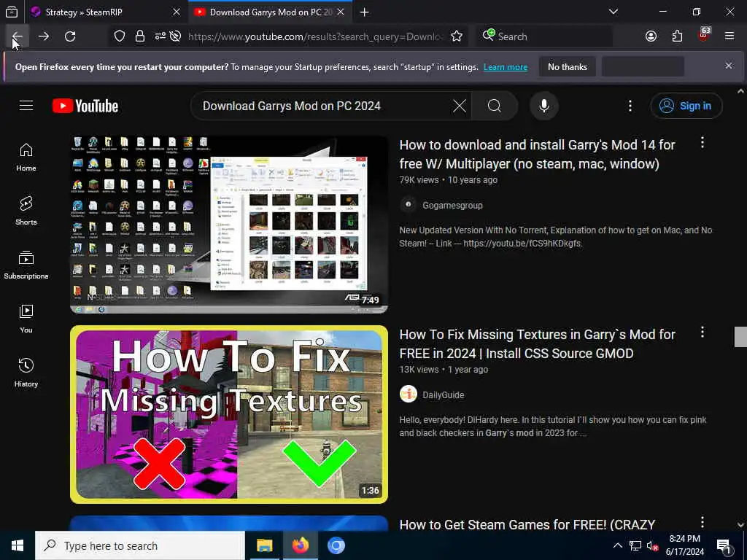This screenshot has height=560, width=747.
Task: Click the scrollbar down arrow
Action: 740,525
